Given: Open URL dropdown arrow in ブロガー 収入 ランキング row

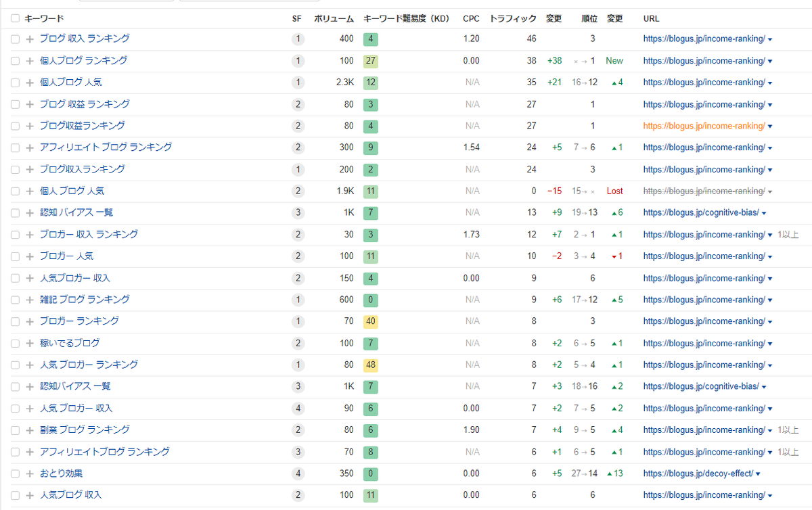Looking at the screenshot, I should click(x=770, y=235).
